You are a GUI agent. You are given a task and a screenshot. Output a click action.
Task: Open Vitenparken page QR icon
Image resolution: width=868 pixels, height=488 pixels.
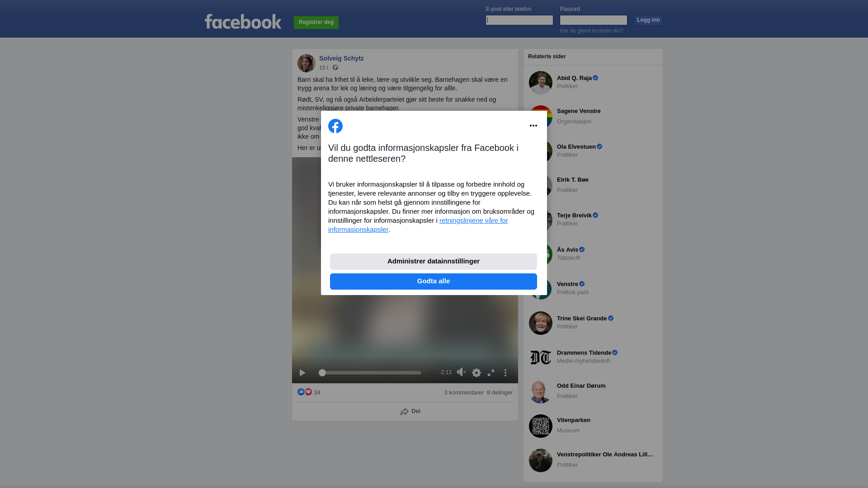click(541, 426)
